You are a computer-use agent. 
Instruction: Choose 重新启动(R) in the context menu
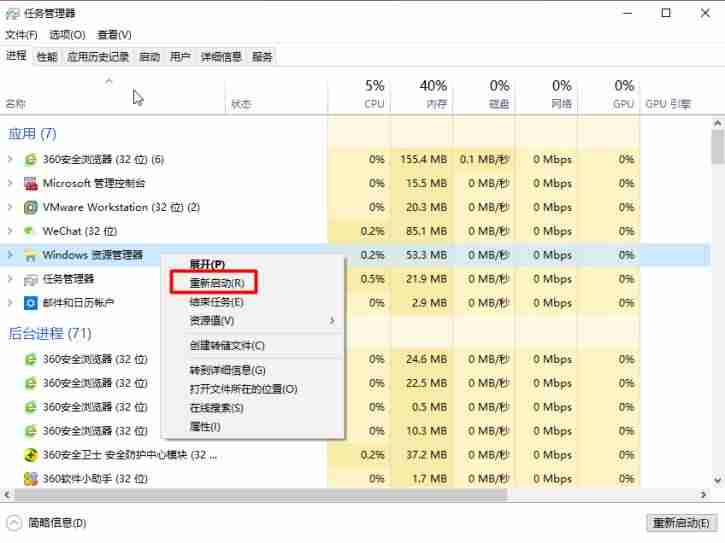pyautogui.click(x=217, y=283)
